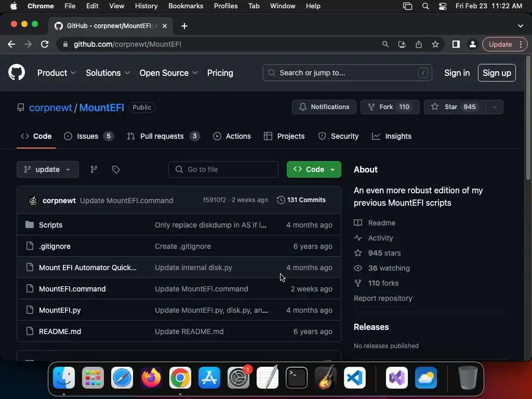Open the Actions tab

tap(232, 136)
